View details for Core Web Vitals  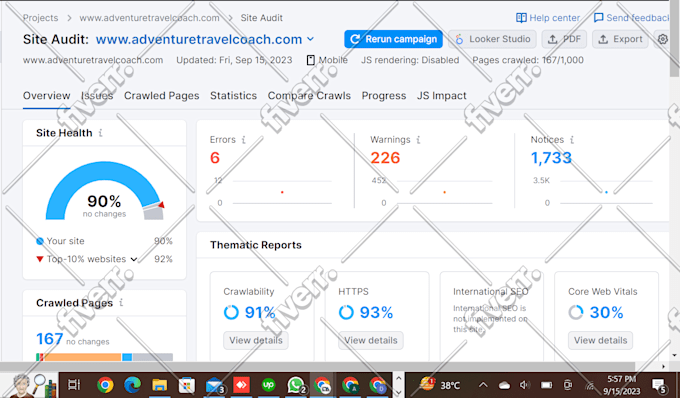(x=601, y=340)
